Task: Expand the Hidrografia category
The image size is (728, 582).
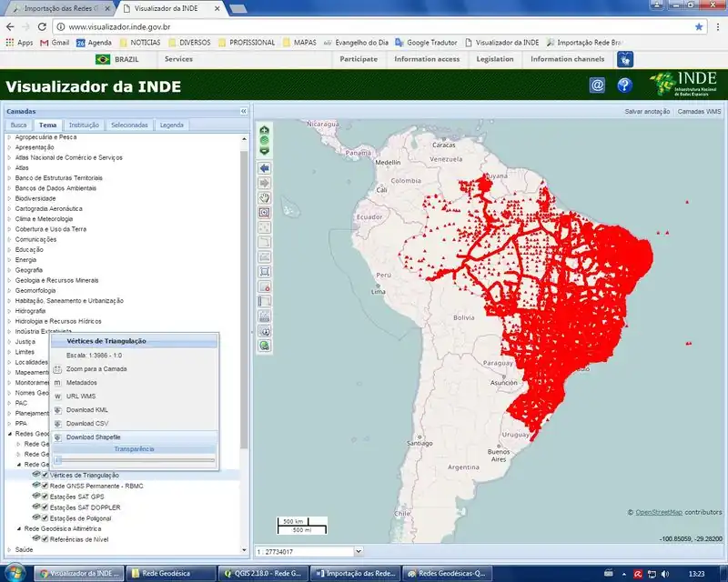Action: click(10, 311)
